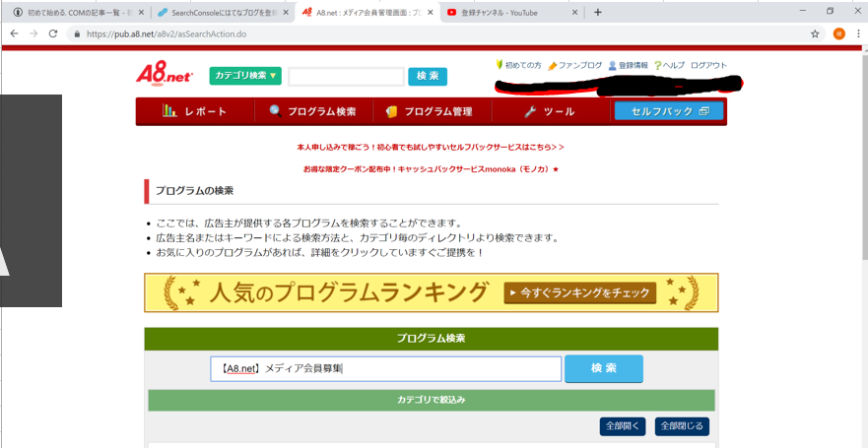Click the A8.net logo
Screen dimensions: 868x448
tap(164, 76)
